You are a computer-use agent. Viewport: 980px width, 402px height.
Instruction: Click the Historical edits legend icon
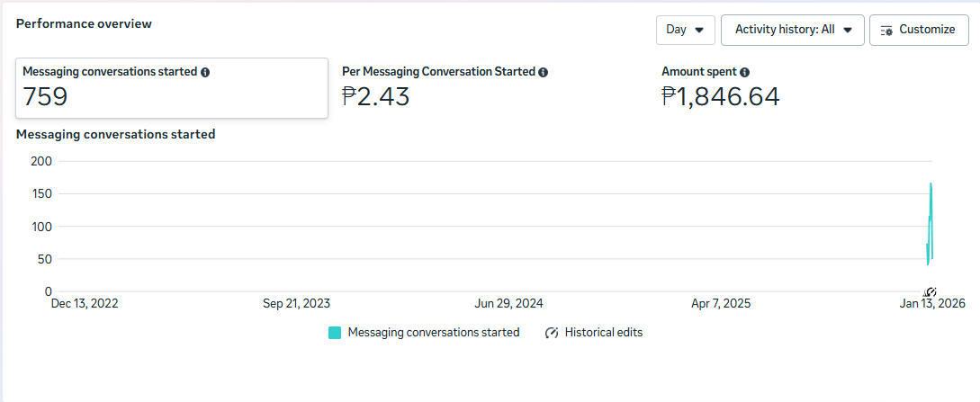coord(552,333)
